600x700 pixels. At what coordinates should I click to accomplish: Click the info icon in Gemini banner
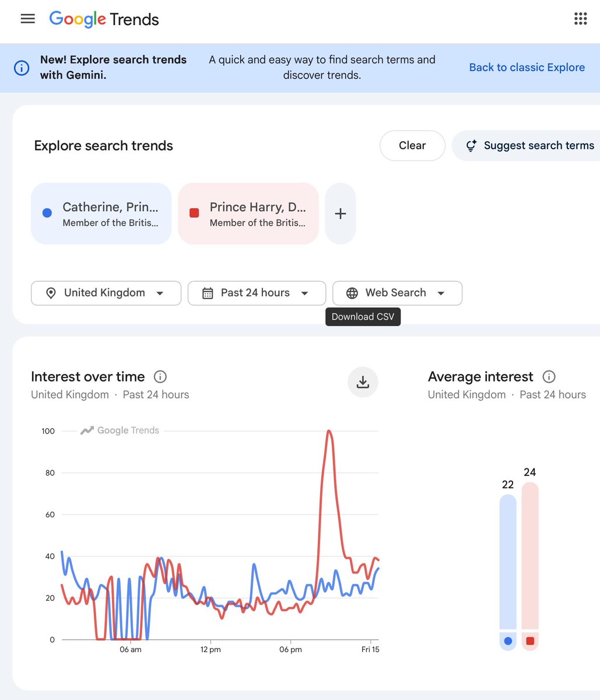22,68
